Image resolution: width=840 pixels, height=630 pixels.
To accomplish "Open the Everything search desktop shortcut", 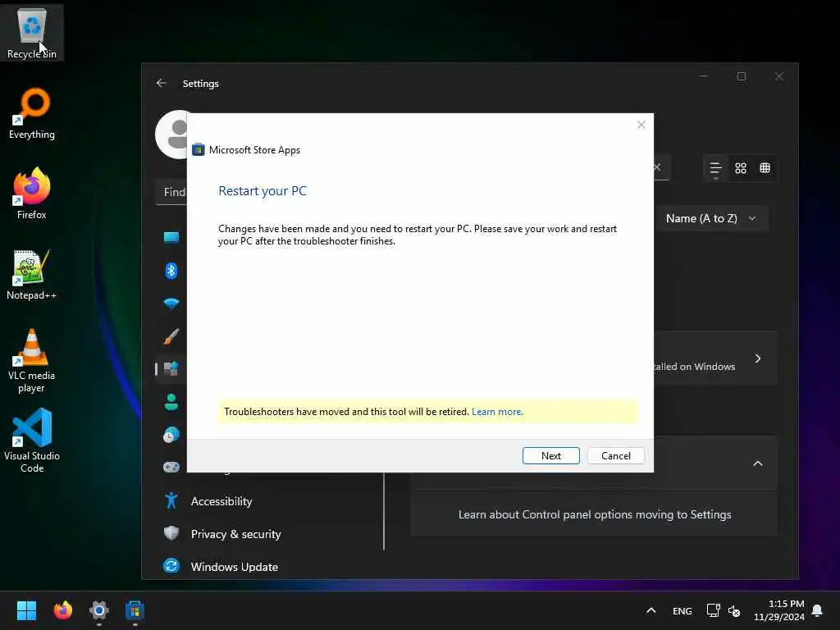I will [32, 114].
